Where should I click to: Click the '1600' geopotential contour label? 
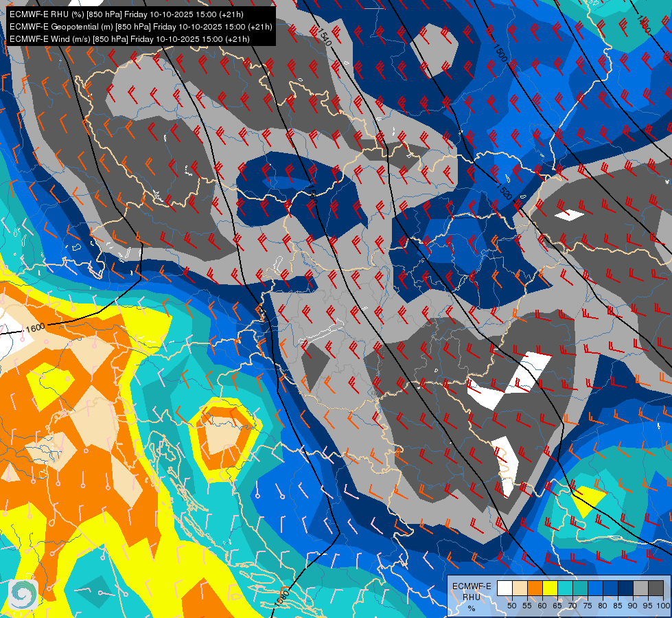point(35,328)
